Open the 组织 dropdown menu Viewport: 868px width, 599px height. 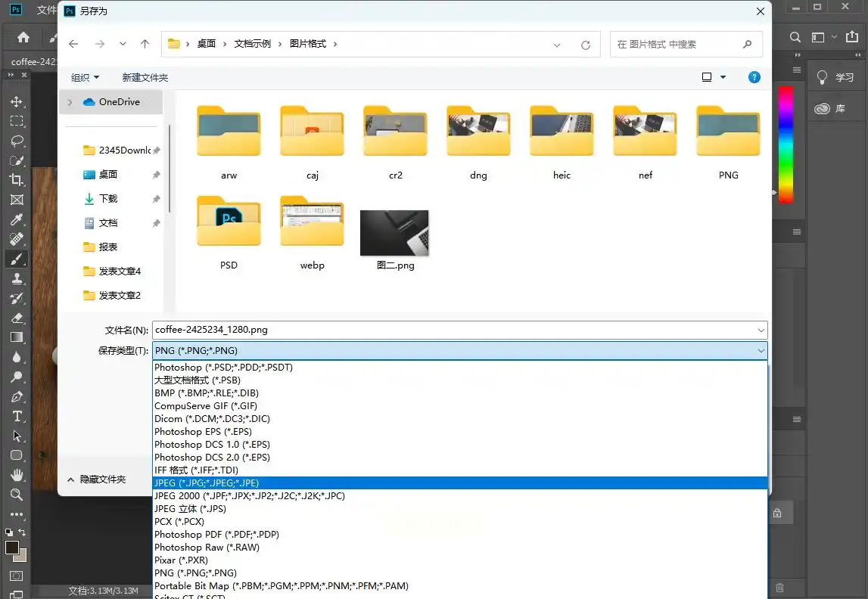85,77
